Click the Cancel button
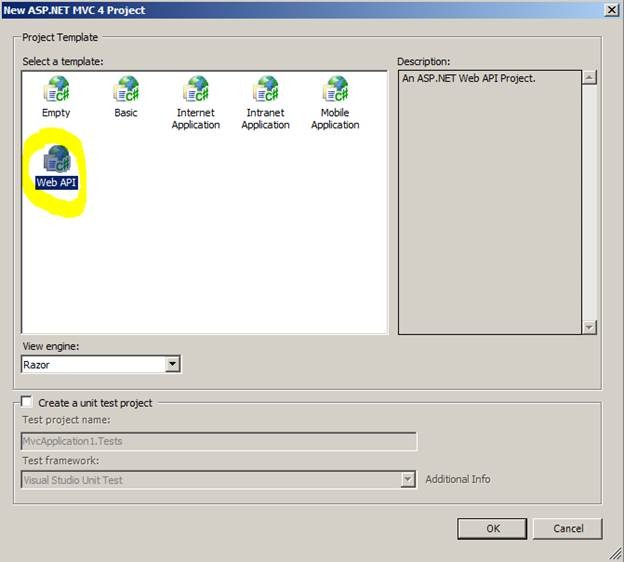Image resolution: width=624 pixels, height=562 pixels. (567, 529)
